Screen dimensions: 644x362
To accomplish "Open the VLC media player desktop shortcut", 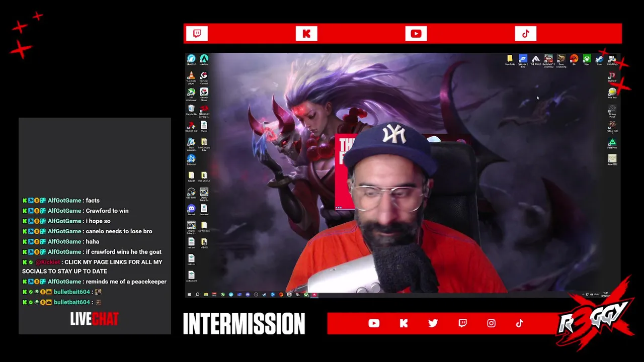I will [191, 77].
